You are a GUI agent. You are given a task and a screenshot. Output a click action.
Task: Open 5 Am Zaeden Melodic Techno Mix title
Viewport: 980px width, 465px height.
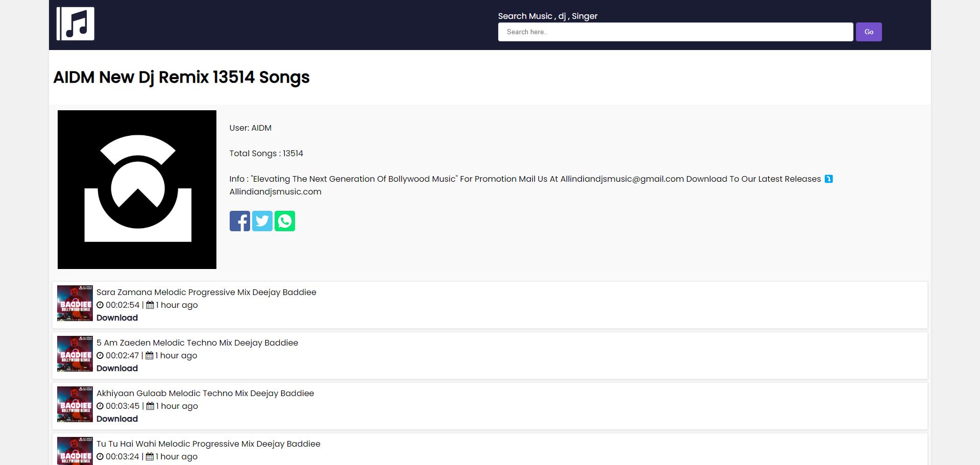tap(197, 342)
